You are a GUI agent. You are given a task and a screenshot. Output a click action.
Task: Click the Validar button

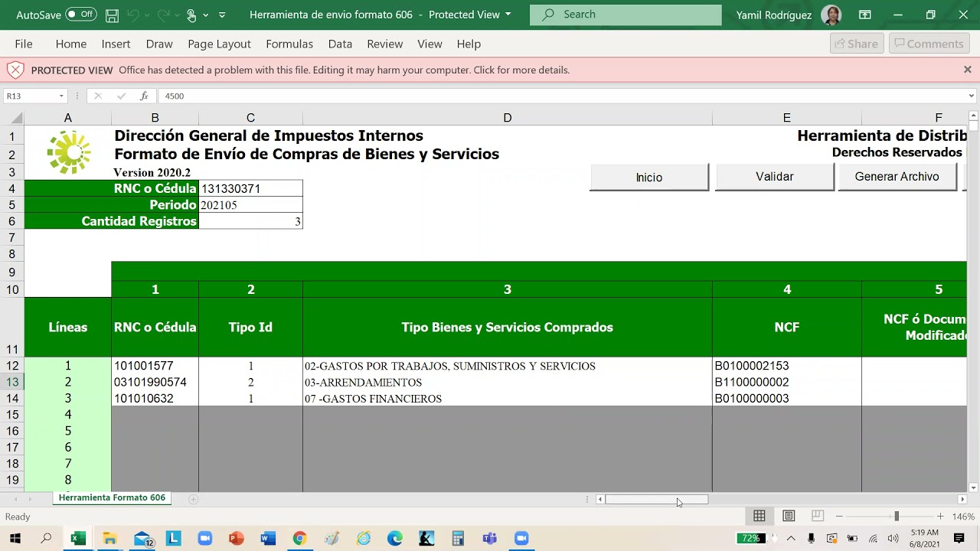point(775,177)
